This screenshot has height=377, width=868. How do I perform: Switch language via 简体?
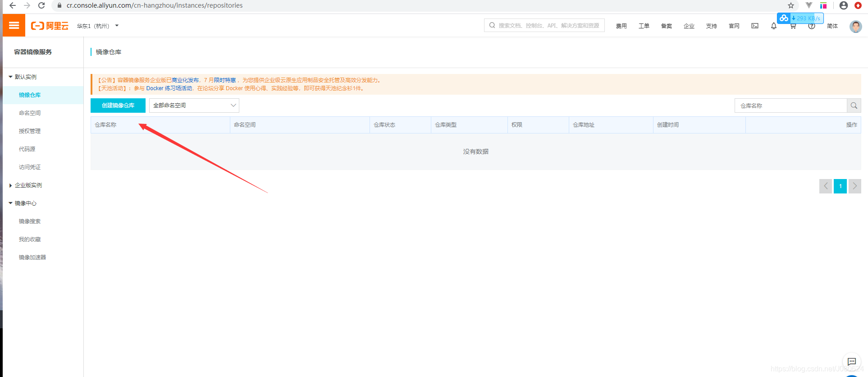(x=832, y=26)
